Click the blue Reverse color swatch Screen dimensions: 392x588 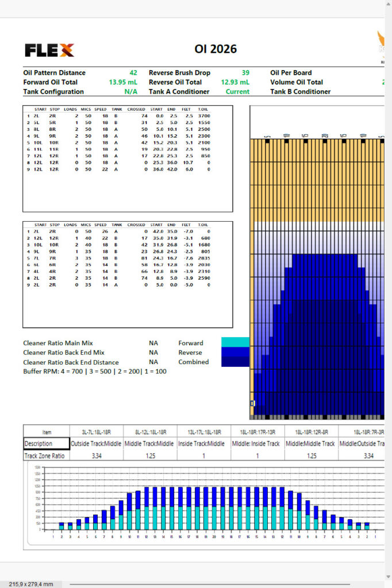click(235, 352)
